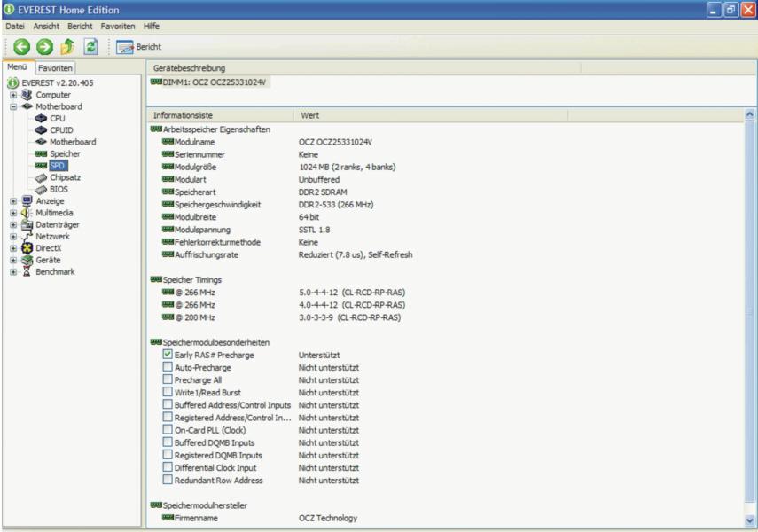Toggle the Redundant Row Address checkbox

[168, 480]
